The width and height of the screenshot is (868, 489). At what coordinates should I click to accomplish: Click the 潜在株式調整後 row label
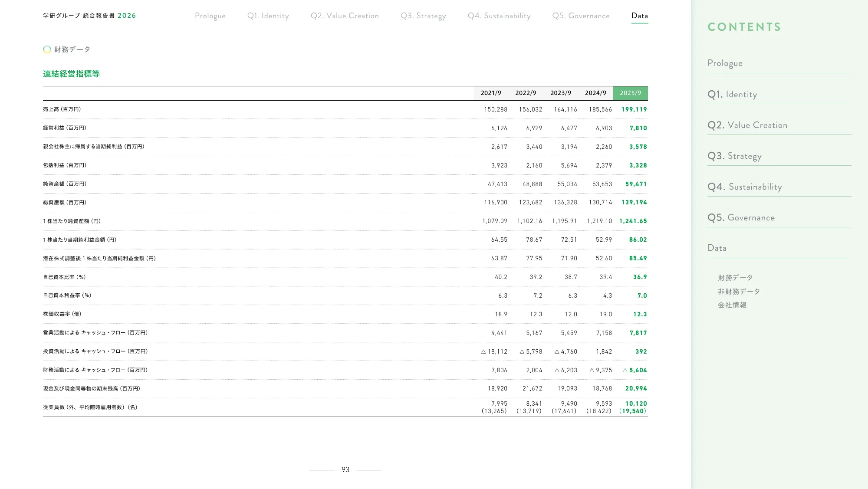pos(99,259)
